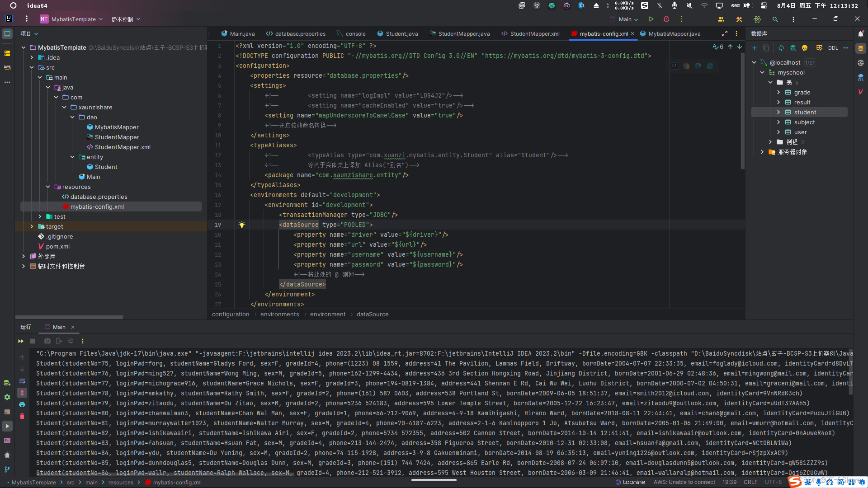The width and height of the screenshot is (868, 488).
Task: Select the StudentMapper.xml tab
Action: [x=535, y=33]
